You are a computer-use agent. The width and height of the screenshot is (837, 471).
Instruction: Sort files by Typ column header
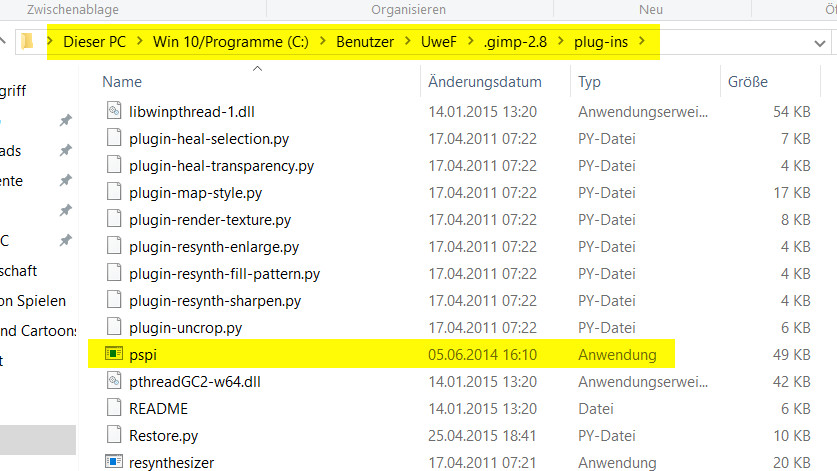[589, 82]
